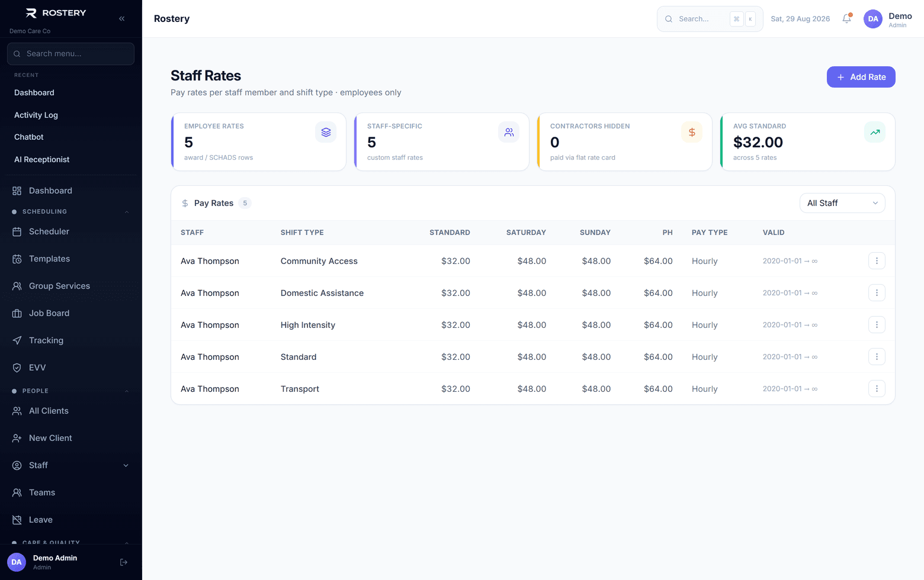924x580 pixels.
Task: Click the trend icon on Avg Standard card
Action: coord(875,133)
